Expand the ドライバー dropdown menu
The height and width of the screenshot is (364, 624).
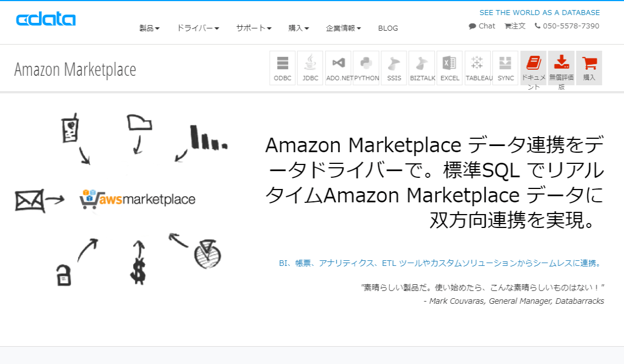click(198, 28)
